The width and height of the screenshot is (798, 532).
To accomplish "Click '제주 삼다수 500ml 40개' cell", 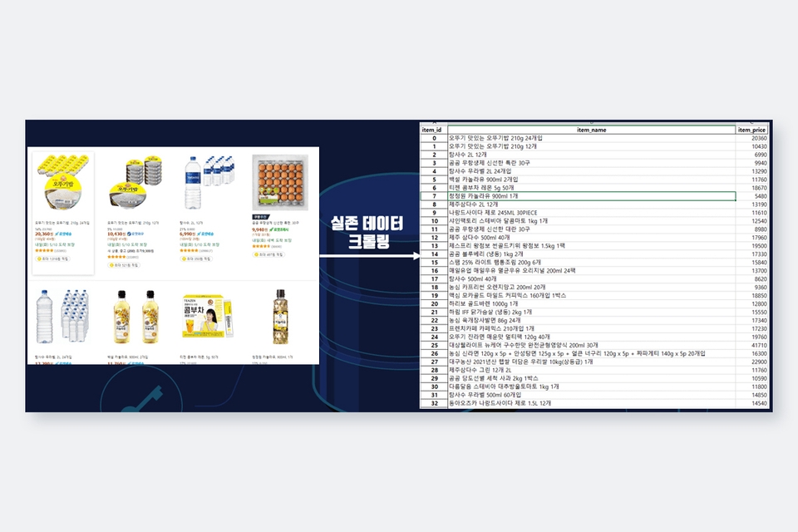I will click(x=591, y=237).
